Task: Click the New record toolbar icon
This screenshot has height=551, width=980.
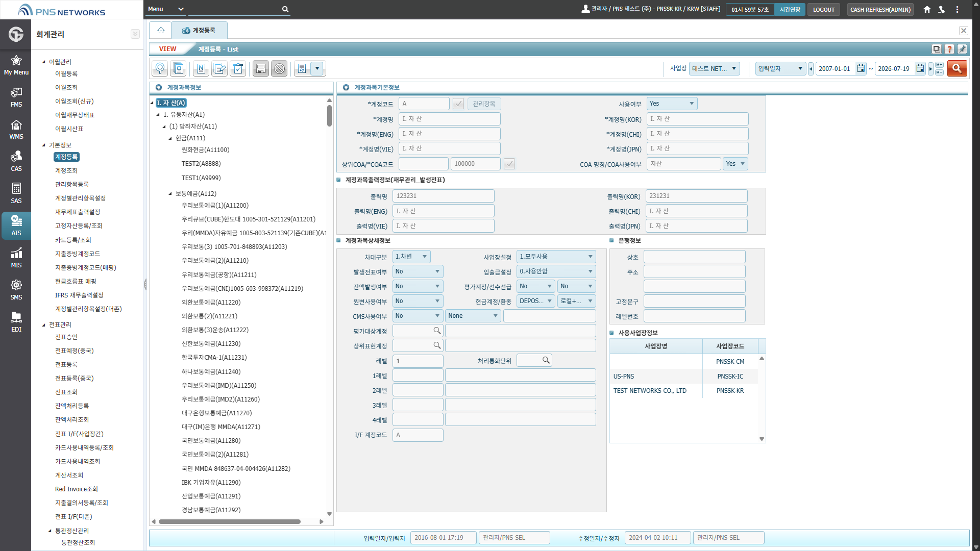Action: tap(201, 68)
